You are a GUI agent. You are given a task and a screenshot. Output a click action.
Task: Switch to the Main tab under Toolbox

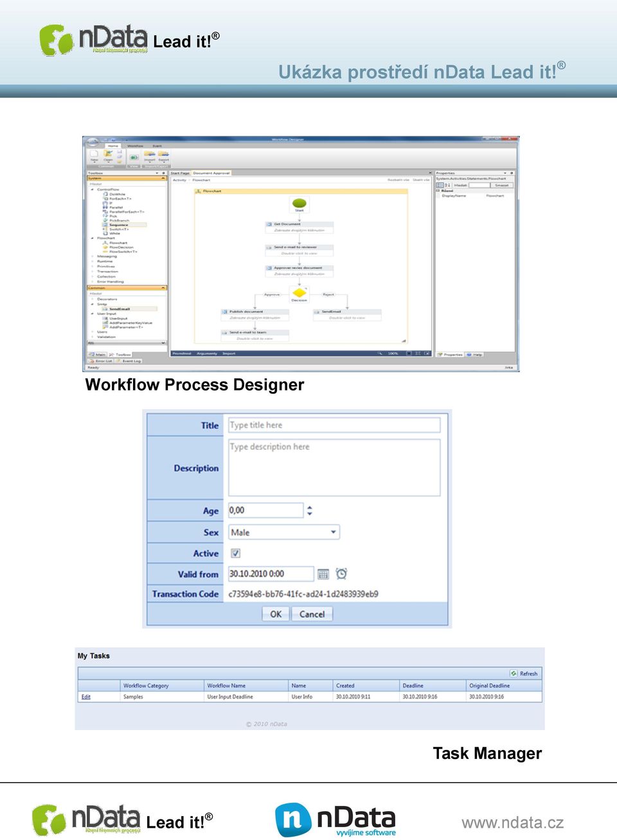pyautogui.click(x=98, y=354)
